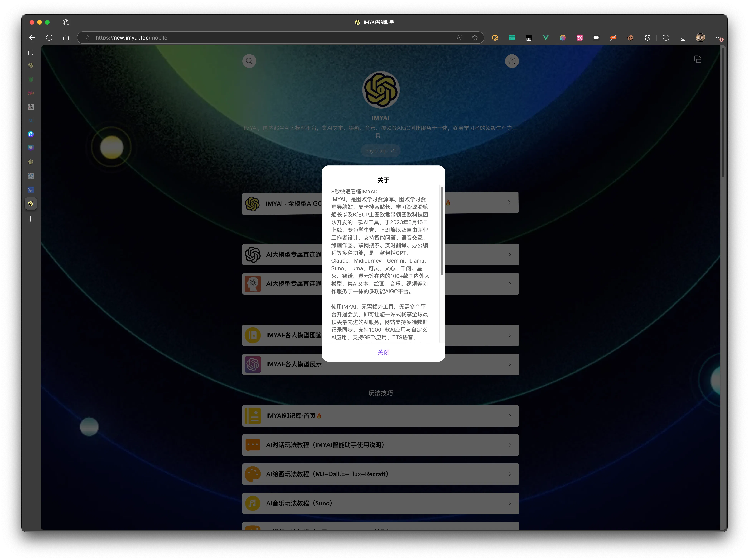Open the imyai.top link chip
Viewport: 749px width, 560px height.
(x=380, y=151)
